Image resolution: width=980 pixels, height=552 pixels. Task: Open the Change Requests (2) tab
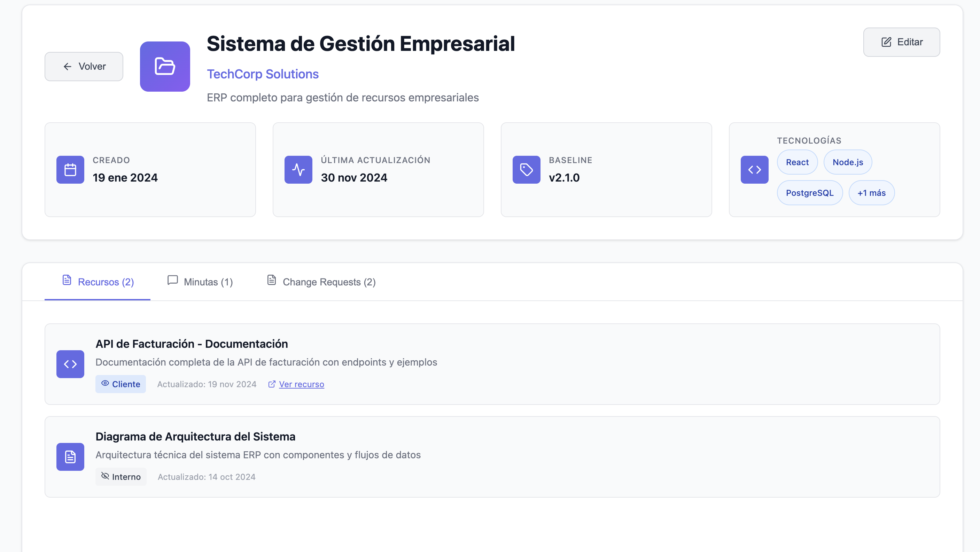pyautogui.click(x=321, y=282)
